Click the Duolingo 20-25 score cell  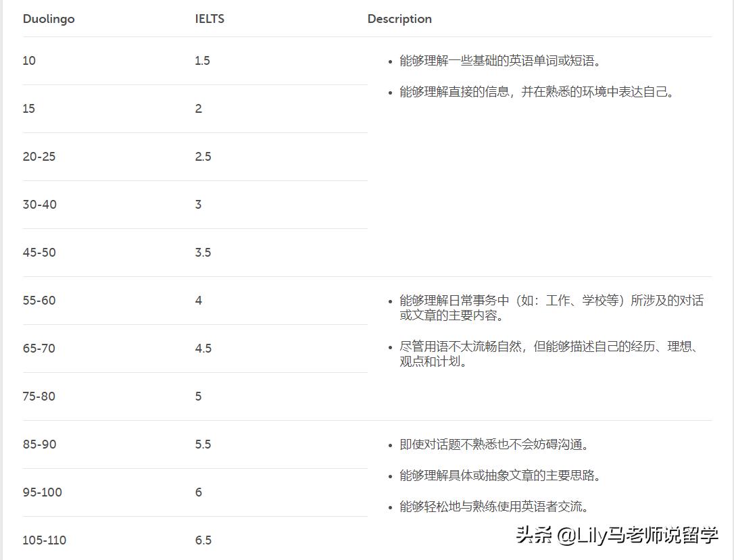(39, 157)
